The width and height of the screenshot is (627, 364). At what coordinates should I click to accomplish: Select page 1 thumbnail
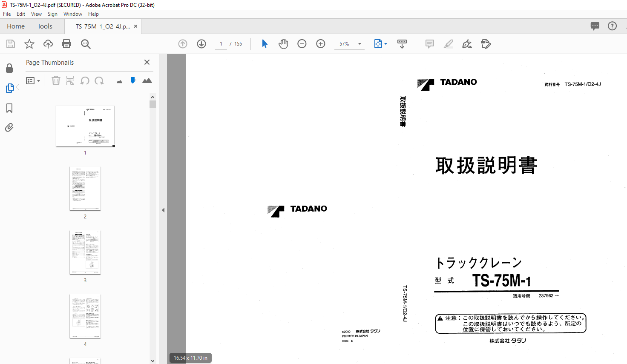click(x=85, y=126)
